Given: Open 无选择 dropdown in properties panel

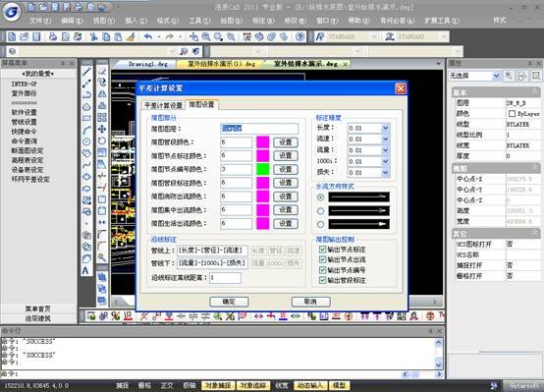Looking at the screenshot, I should click(496, 76).
